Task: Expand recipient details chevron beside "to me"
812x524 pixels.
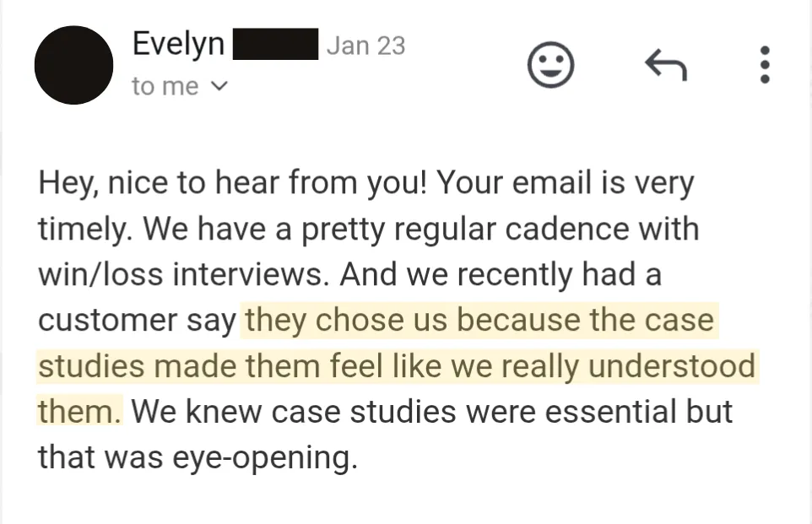Action: tap(219, 86)
